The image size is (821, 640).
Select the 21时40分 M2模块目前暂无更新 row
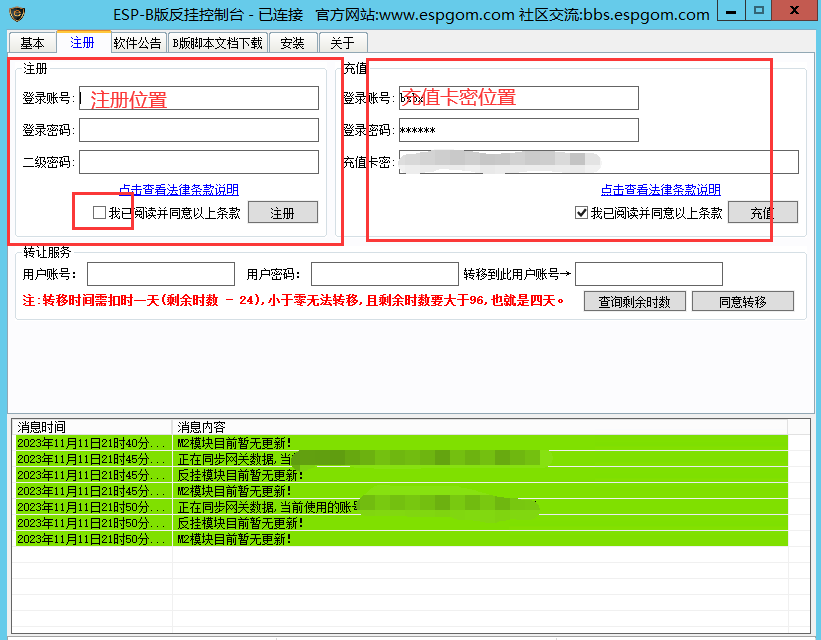point(402,443)
